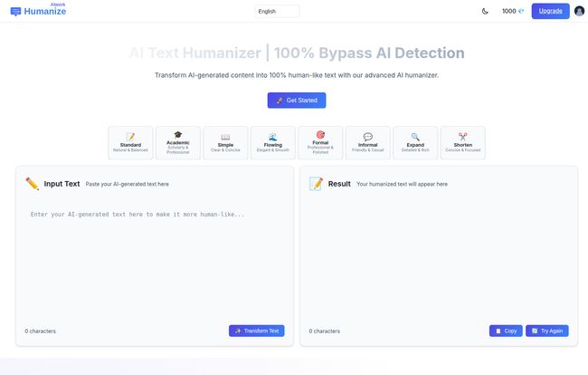Open the Humanize home link text
The image size is (588, 375).
pyautogui.click(x=45, y=11)
